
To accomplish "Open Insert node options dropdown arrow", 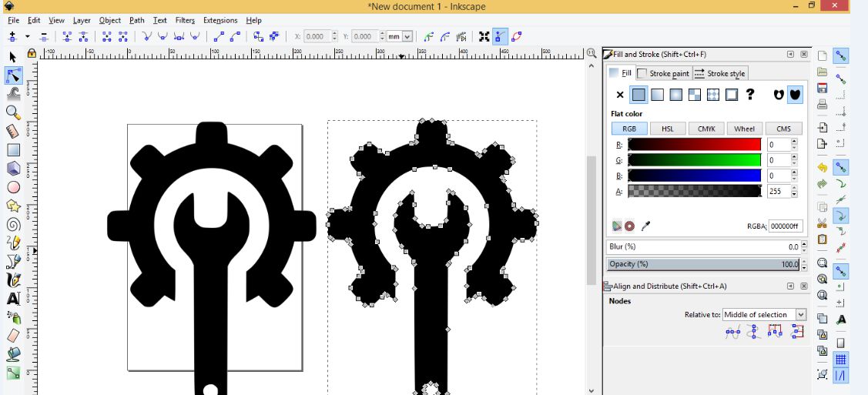I will [27, 36].
